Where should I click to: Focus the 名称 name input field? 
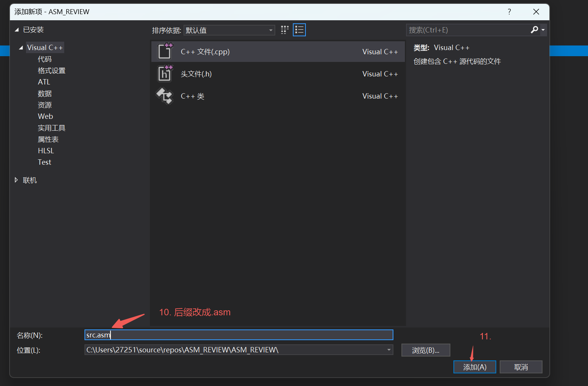[x=239, y=335]
